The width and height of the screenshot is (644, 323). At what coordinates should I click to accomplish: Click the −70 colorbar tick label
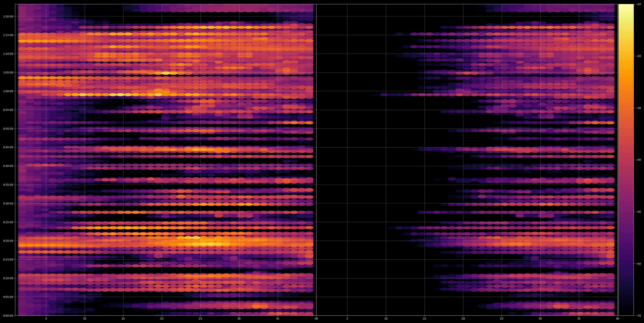coord(638,316)
